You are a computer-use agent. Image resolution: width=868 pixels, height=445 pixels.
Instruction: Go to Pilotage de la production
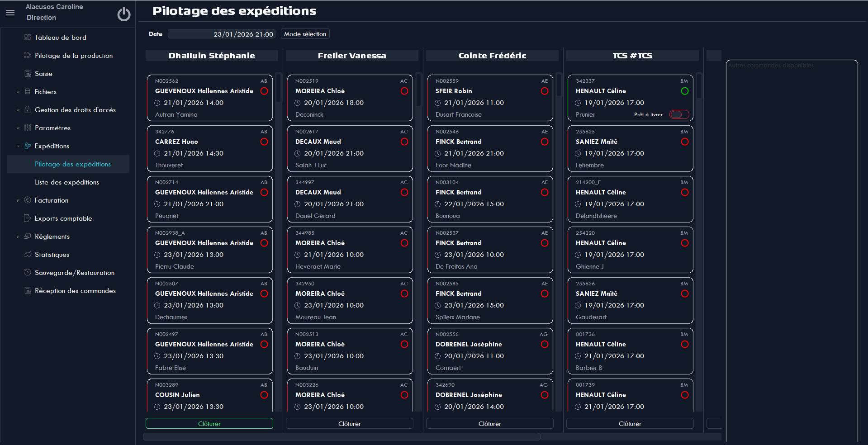[x=74, y=56]
